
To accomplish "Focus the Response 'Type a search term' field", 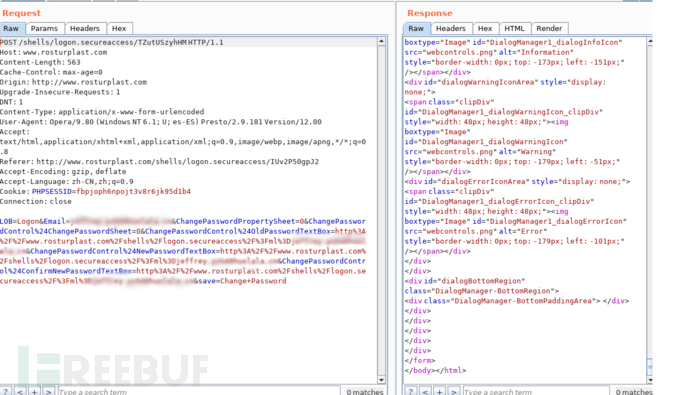I will coord(536,391).
